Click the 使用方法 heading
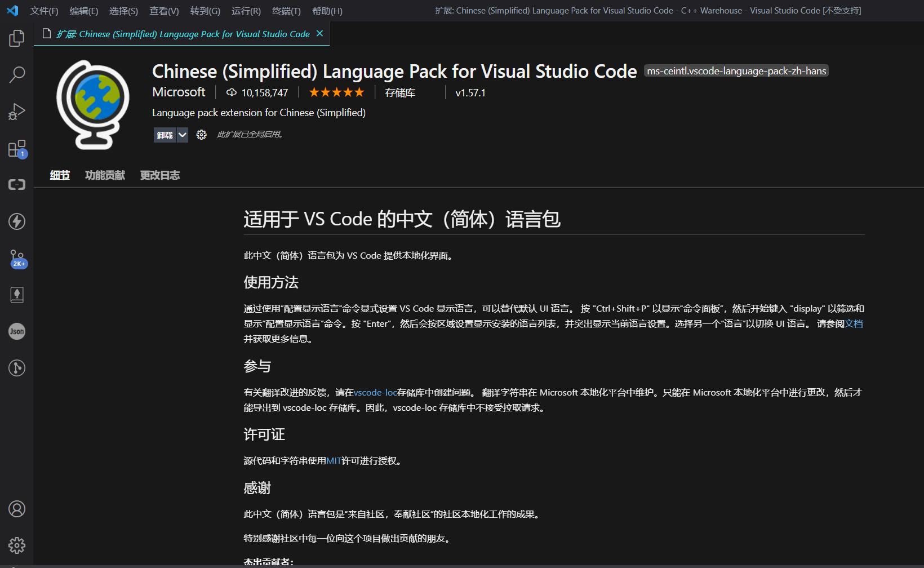 [271, 282]
